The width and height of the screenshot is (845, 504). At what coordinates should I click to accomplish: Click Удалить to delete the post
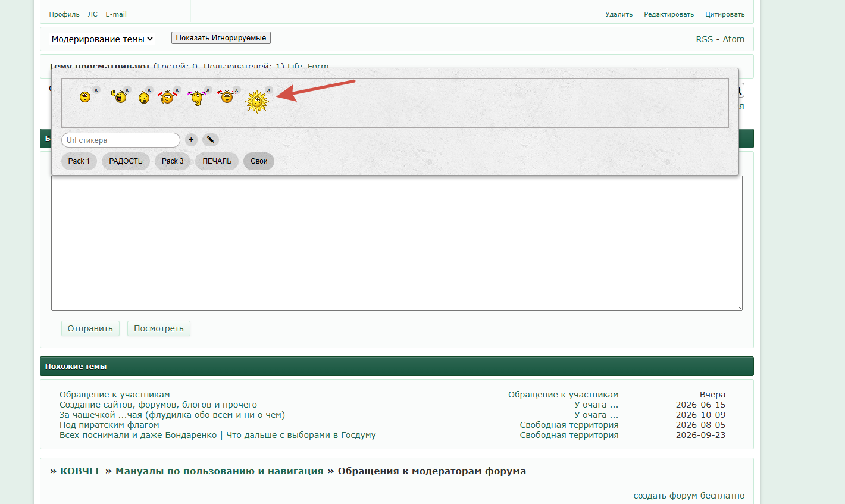619,14
